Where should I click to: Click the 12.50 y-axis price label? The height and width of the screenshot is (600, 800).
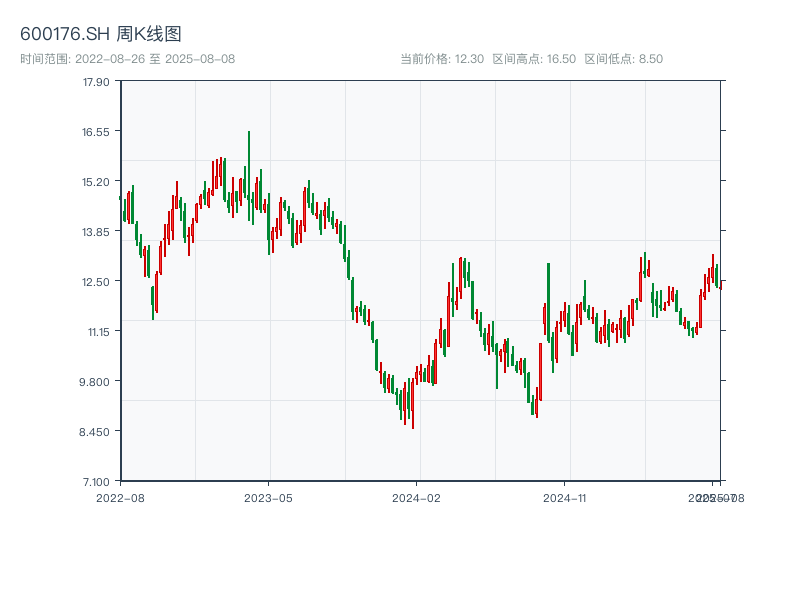coord(96,281)
